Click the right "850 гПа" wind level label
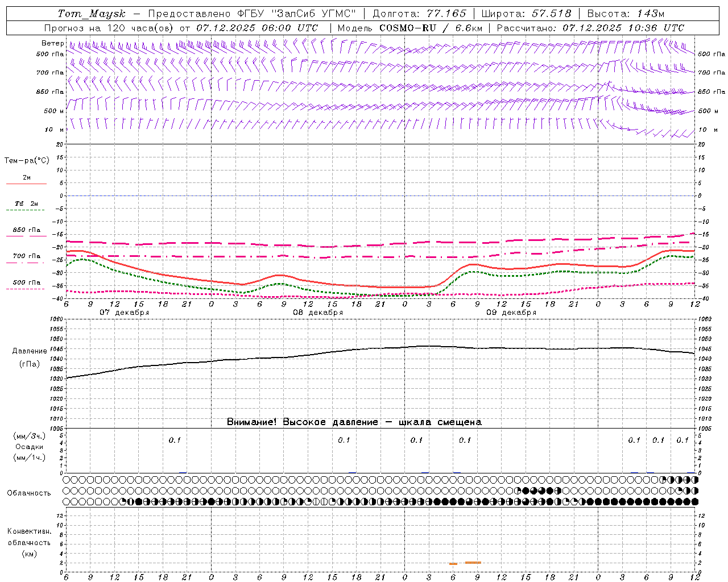This screenshot has height=582, width=728. click(712, 92)
